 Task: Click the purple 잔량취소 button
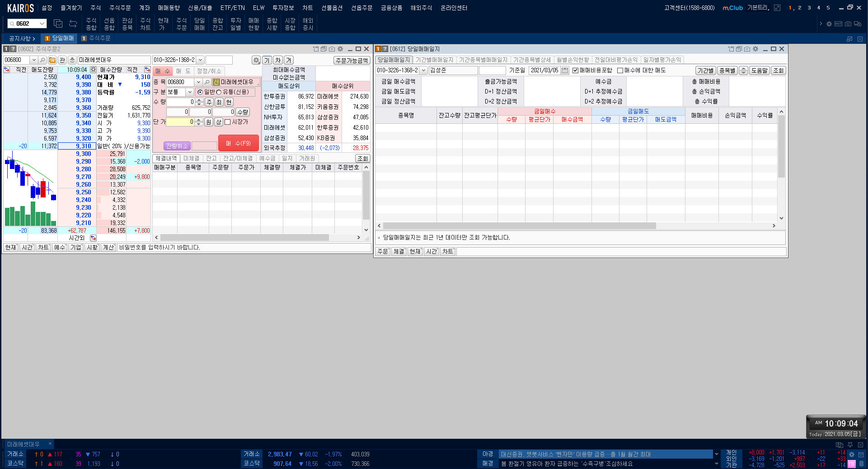177,146
